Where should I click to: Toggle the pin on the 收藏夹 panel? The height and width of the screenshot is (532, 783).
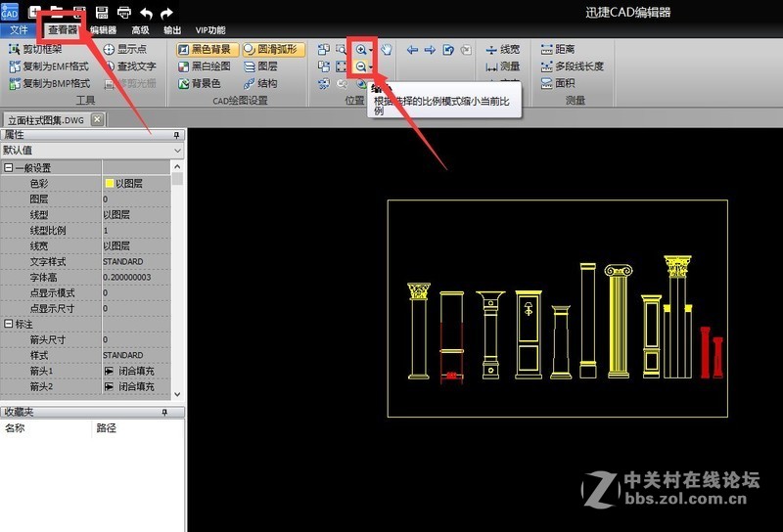click(164, 413)
